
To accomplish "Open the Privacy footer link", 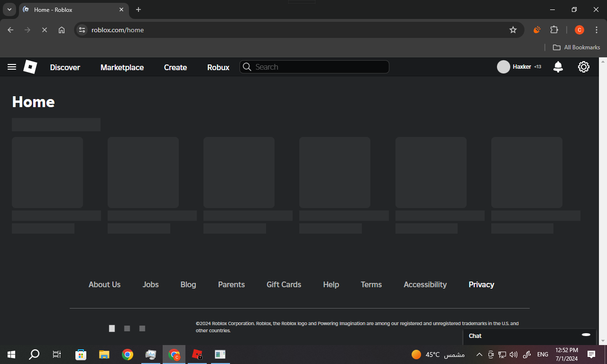I will coord(481,284).
